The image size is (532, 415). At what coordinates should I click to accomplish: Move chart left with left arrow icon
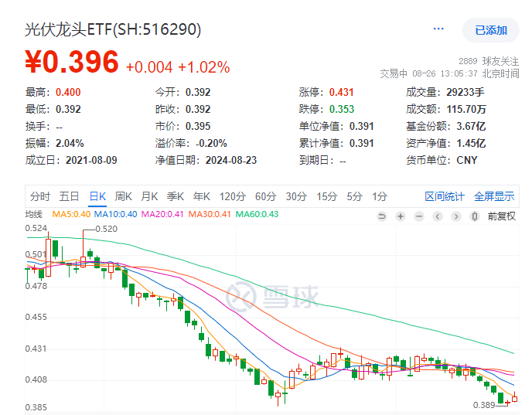coord(438,216)
